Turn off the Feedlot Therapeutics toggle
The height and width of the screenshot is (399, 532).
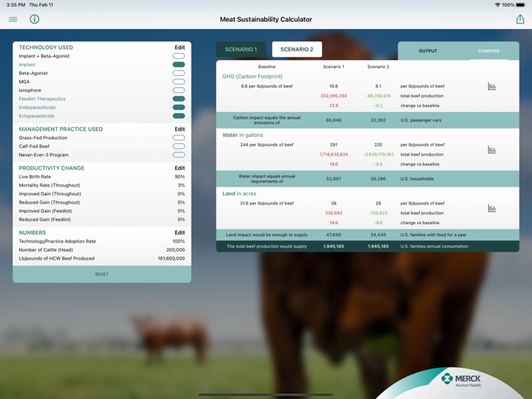(179, 99)
